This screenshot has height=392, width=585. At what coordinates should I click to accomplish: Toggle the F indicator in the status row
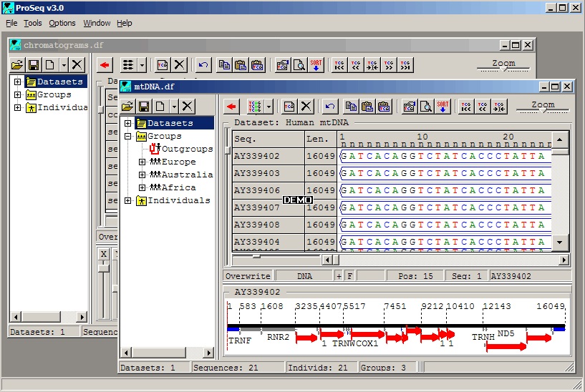(x=349, y=275)
